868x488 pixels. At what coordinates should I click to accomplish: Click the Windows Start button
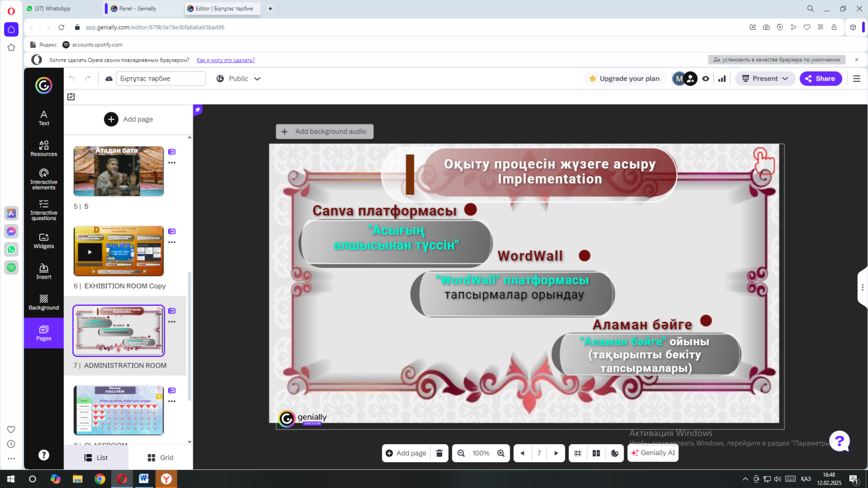click(x=11, y=479)
